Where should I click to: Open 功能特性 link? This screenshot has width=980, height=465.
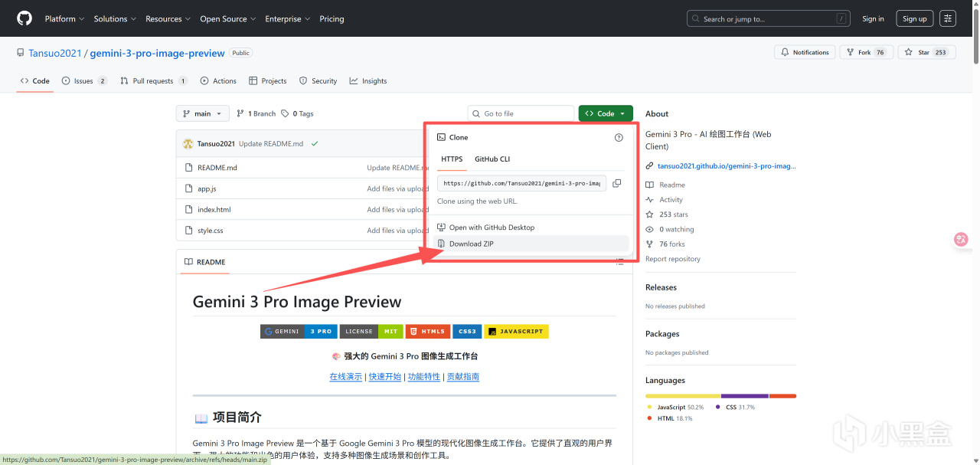[424, 377]
